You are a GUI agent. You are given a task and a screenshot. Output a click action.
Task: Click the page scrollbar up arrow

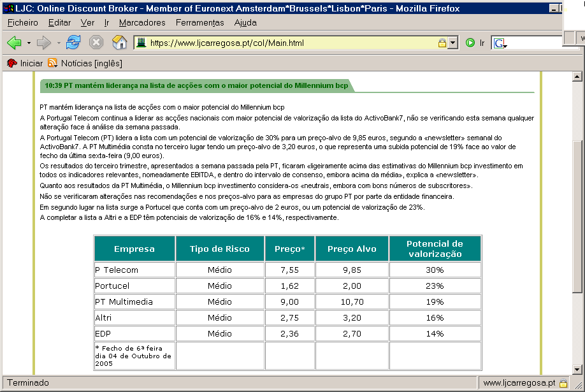point(577,76)
